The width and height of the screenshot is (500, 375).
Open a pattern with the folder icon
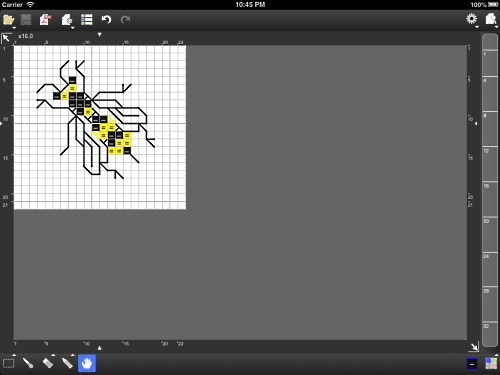(8, 20)
